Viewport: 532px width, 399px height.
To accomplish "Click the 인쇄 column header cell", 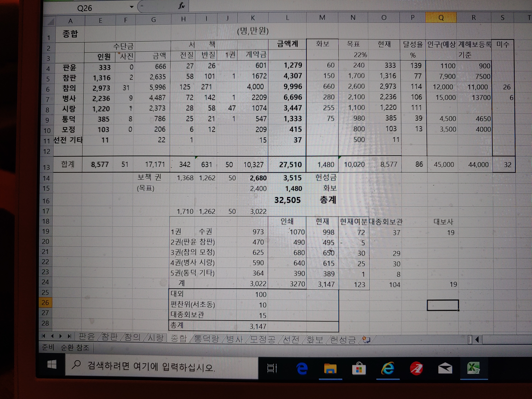I will 287,221.
